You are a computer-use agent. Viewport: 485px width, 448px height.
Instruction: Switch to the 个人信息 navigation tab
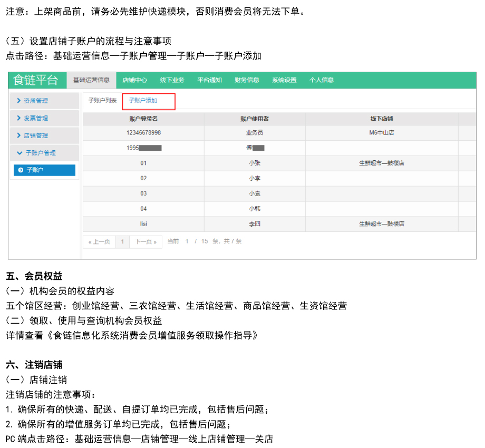point(322,80)
